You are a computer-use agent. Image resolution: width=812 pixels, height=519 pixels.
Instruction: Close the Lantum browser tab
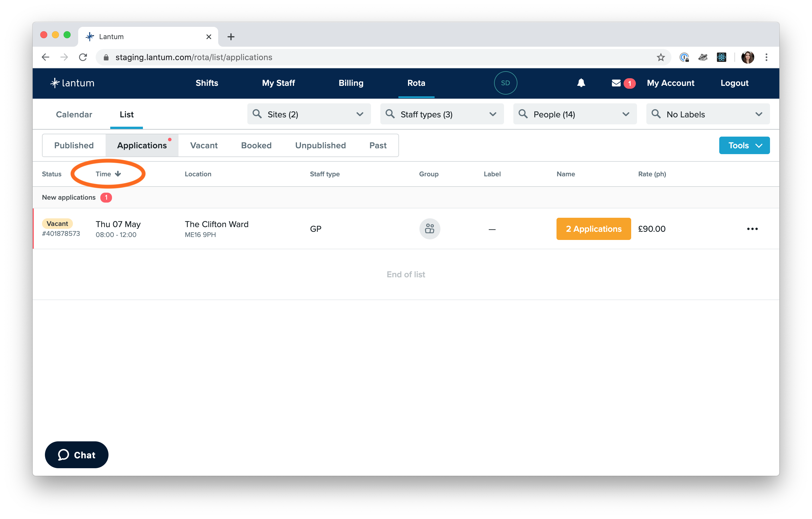[x=209, y=37]
